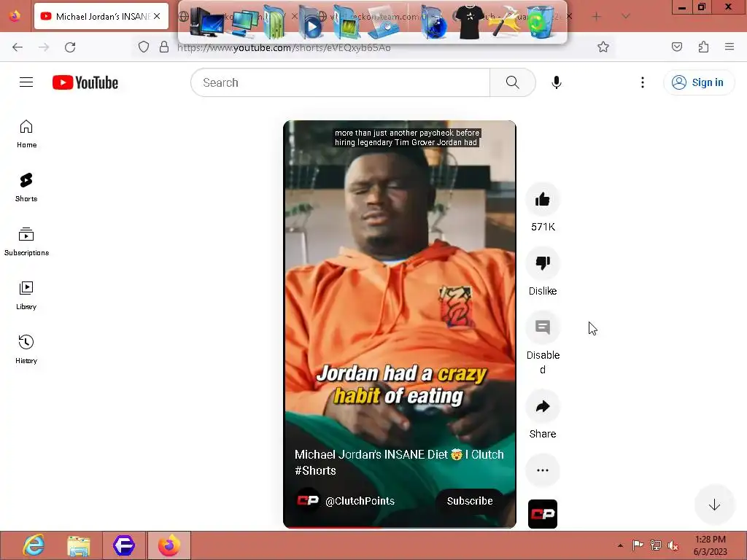The height and width of the screenshot is (560, 747).
Task: Open File Explorer from taskbar
Action: pos(79,545)
